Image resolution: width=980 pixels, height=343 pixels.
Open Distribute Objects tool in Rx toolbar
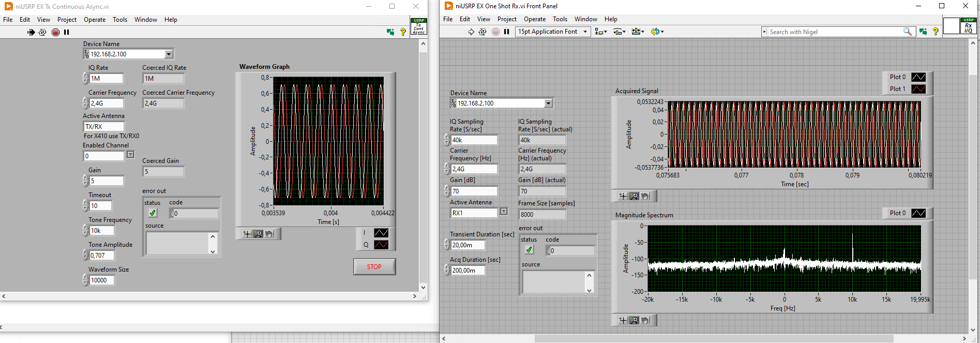tap(619, 32)
